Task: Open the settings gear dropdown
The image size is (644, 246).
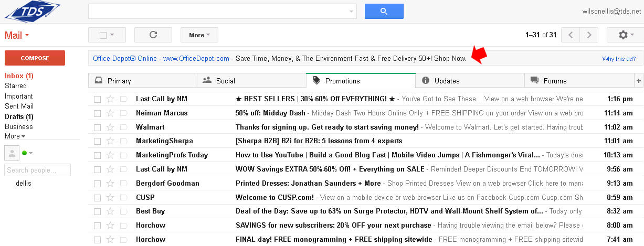Action: click(625, 35)
